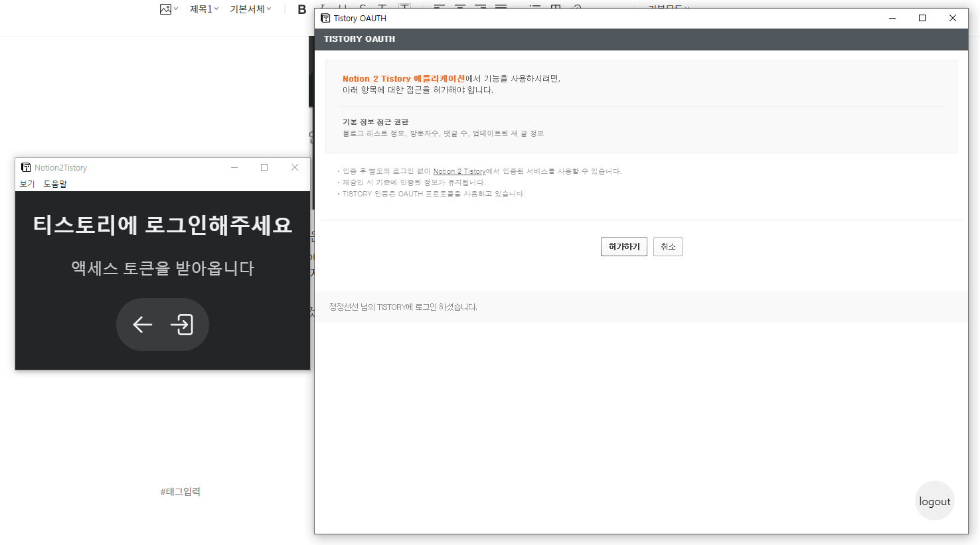The width and height of the screenshot is (980, 545).
Task: Click the Notion2Tistory title bar app icon
Action: pos(26,167)
